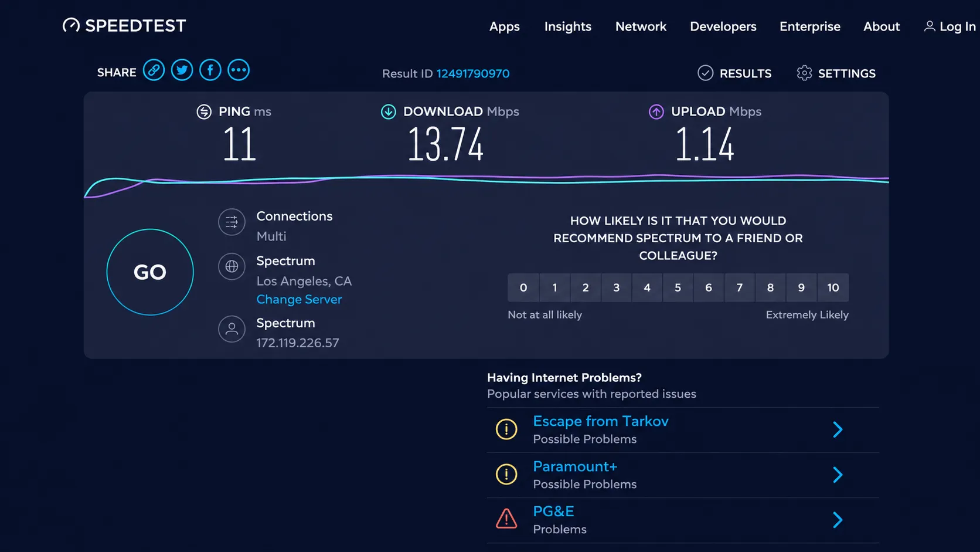Click Paramount+ warning icon

506,474
